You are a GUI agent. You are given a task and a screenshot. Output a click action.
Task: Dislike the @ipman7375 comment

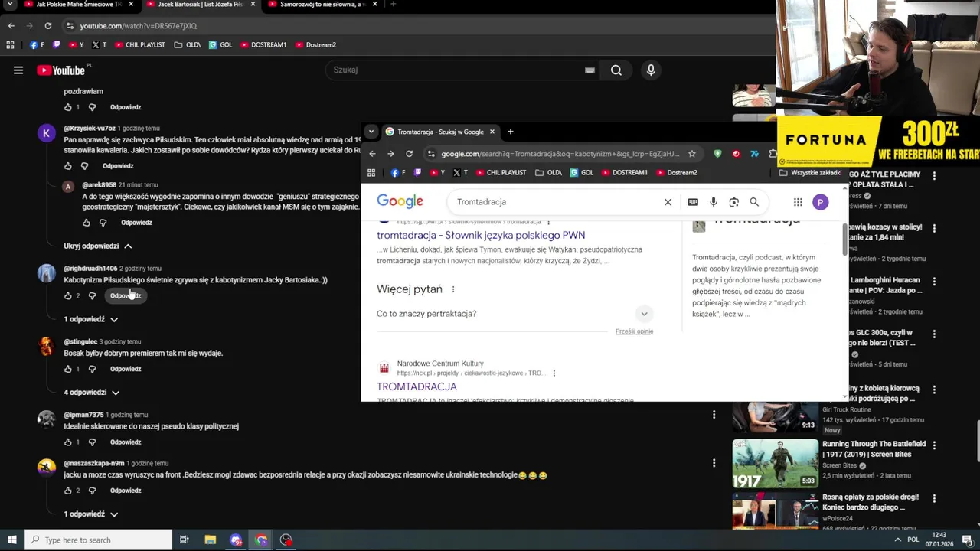click(92, 442)
